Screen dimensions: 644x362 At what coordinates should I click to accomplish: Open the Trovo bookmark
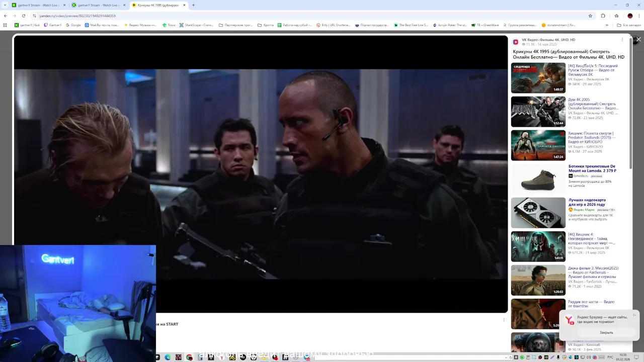pos(169,25)
